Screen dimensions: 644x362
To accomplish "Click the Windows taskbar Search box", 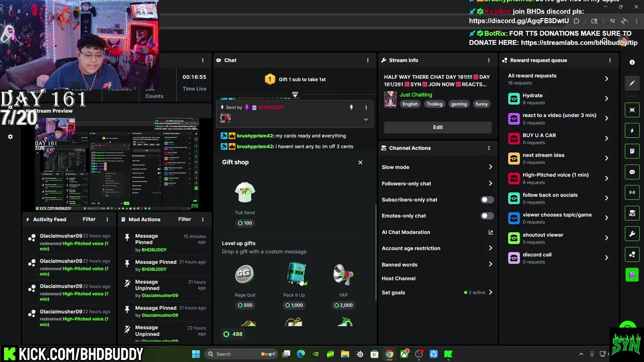I will pos(240,354).
